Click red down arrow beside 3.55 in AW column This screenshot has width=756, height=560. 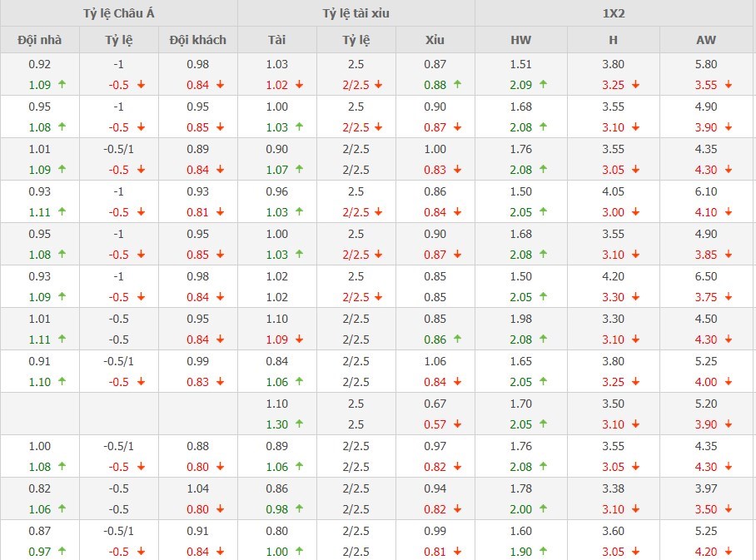[729, 84]
